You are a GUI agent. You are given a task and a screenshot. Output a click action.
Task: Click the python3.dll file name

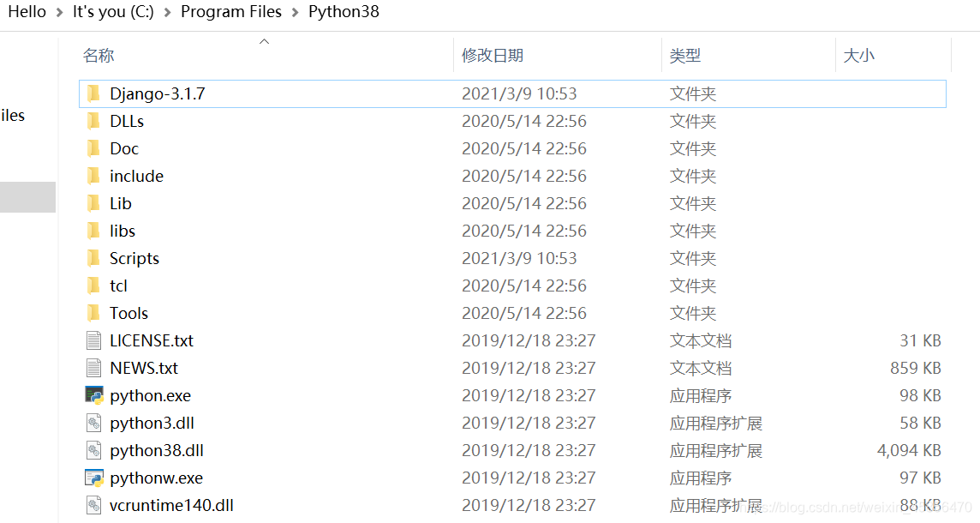click(152, 424)
